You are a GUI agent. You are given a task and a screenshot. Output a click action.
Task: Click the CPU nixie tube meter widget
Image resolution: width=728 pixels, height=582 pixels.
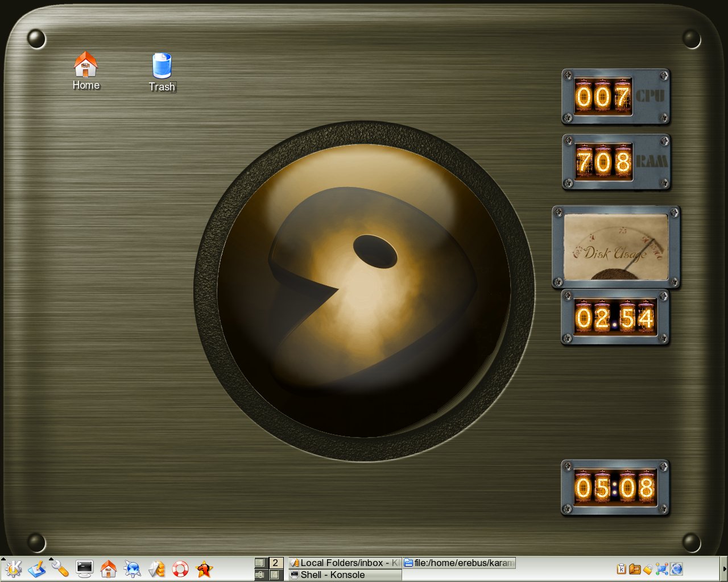point(615,97)
